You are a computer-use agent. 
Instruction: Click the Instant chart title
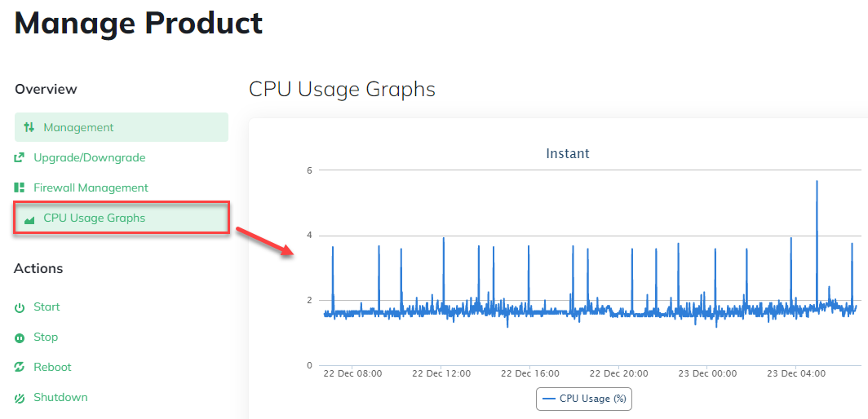(568, 153)
